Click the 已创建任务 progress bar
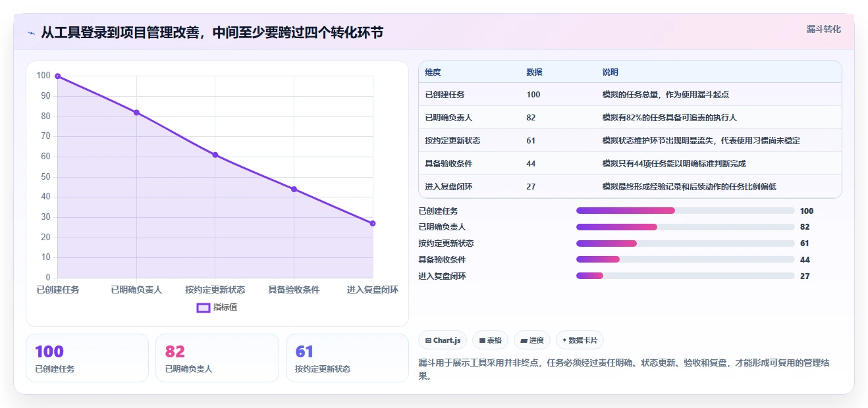 (685, 211)
